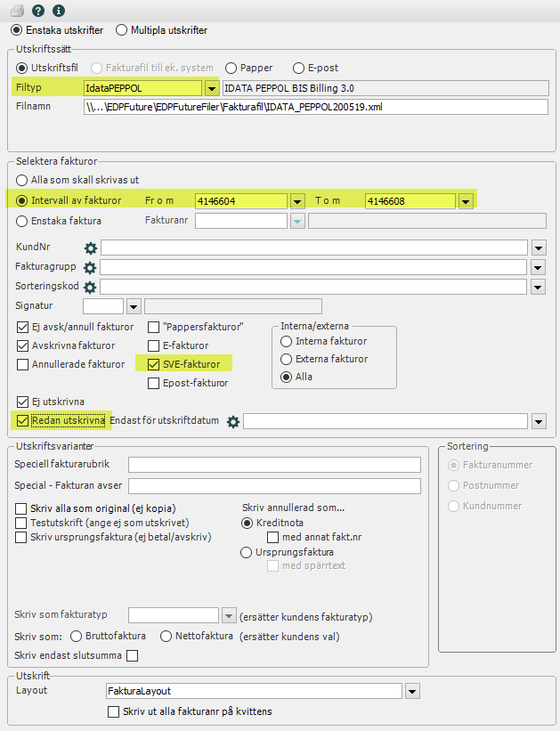Enable Skriv ut alla fakturanr på kvittens

pyautogui.click(x=113, y=712)
